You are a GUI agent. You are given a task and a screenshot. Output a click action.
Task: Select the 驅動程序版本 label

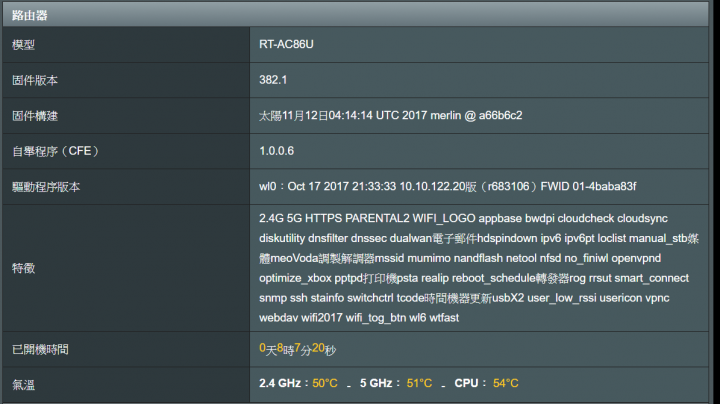pyautogui.click(x=46, y=187)
